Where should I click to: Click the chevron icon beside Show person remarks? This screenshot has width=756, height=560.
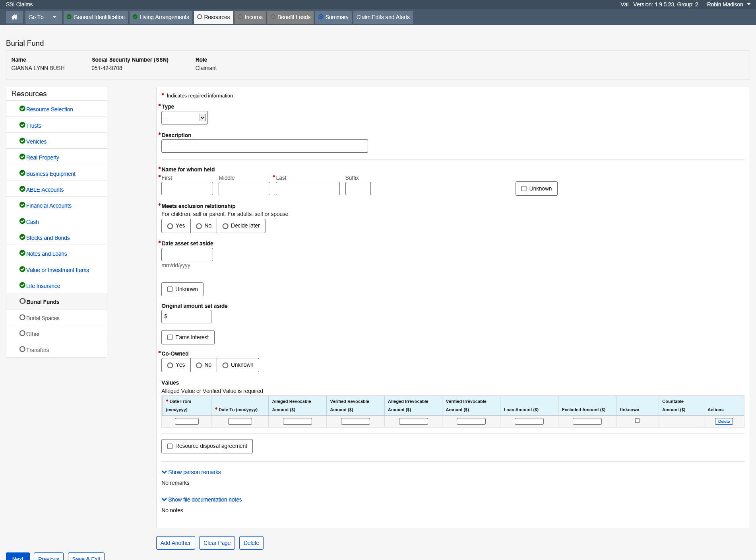click(x=164, y=472)
